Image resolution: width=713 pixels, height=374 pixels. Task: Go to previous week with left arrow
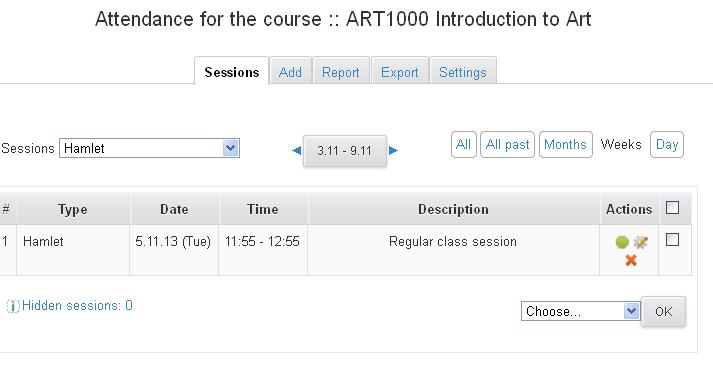296,150
